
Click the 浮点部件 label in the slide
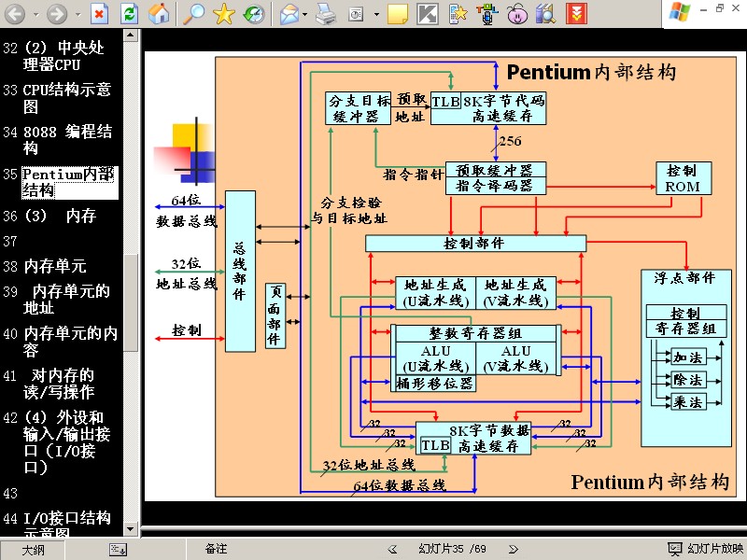coord(684,277)
